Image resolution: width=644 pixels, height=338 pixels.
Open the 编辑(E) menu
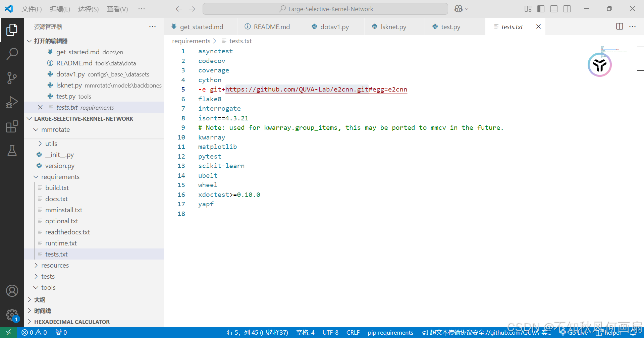[x=60, y=9]
